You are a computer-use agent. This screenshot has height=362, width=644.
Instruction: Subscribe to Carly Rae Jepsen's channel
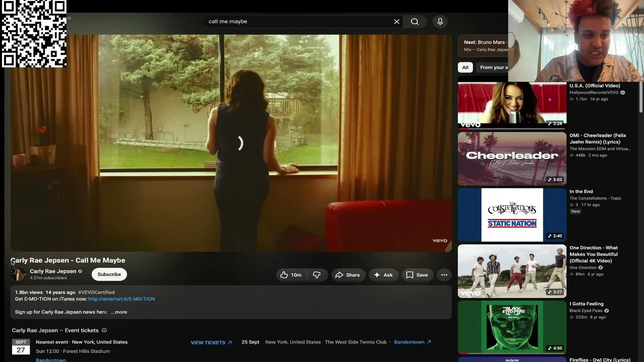point(109,275)
